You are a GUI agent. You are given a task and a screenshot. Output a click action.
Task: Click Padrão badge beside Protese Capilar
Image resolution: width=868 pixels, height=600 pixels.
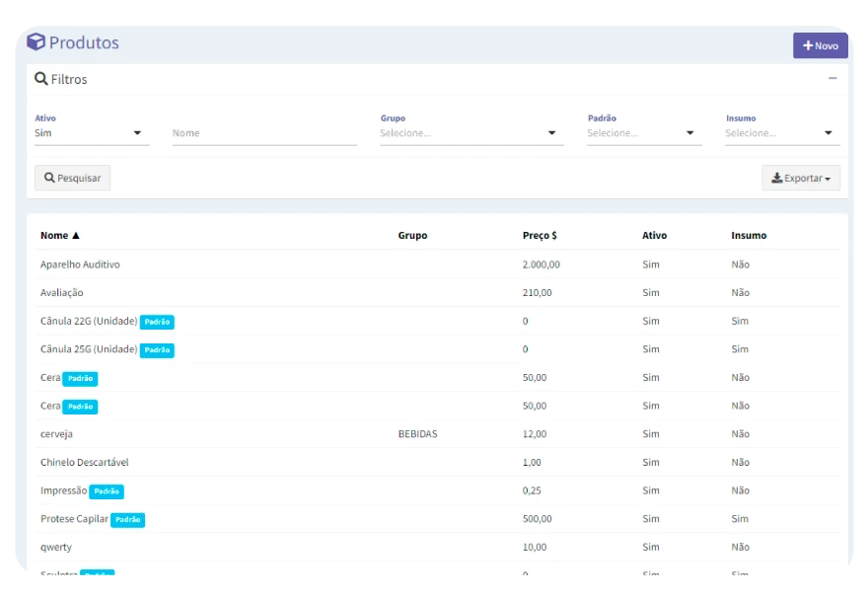pos(127,520)
